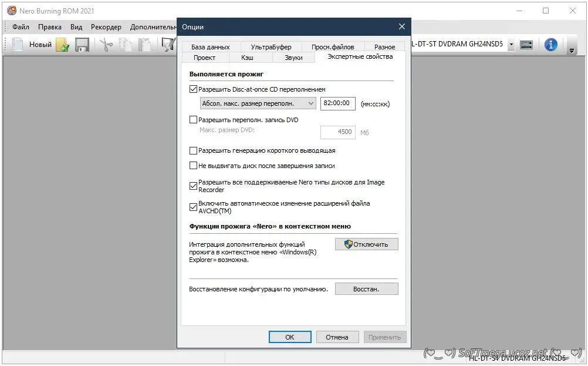Uncheck Disc-at-once CD overburn checkbox
The height and width of the screenshot is (366, 588).
tap(194, 89)
